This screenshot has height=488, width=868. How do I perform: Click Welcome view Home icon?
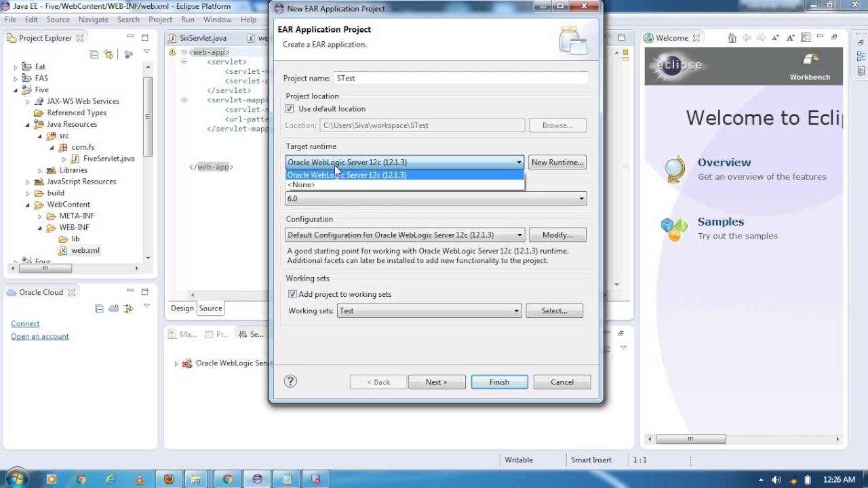(732, 38)
